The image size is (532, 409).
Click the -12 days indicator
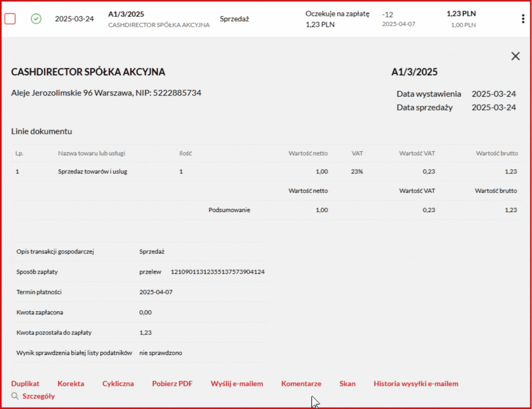coord(388,15)
